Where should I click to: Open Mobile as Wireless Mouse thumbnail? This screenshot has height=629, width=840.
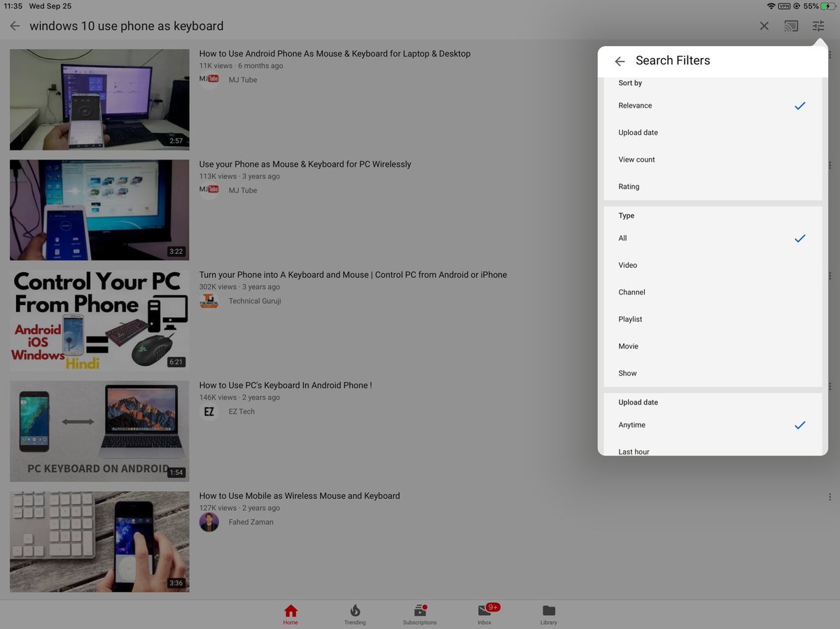tap(99, 542)
